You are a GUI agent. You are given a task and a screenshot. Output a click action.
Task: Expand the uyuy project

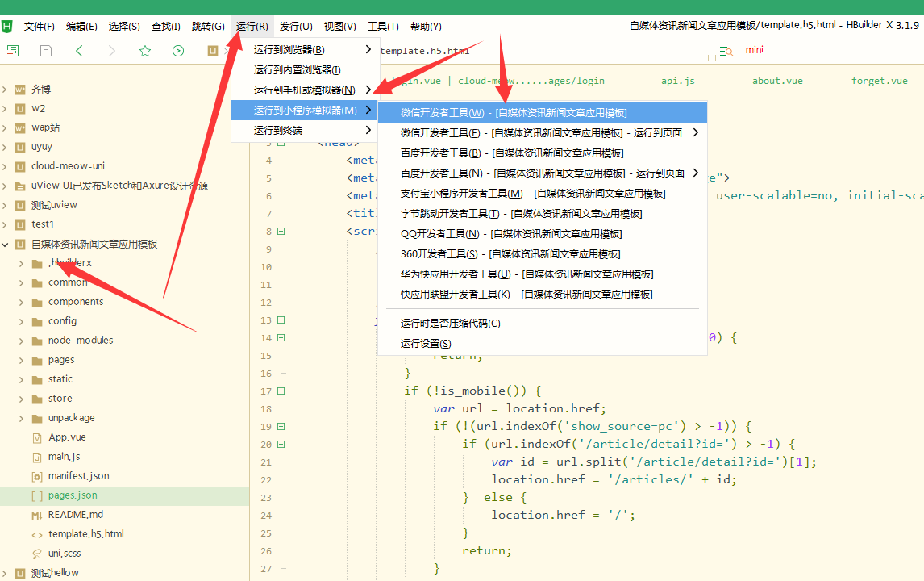click(5, 148)
